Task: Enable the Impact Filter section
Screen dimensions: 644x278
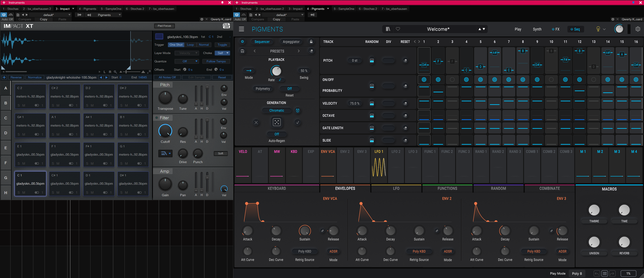Action: (x=157, y=118)
